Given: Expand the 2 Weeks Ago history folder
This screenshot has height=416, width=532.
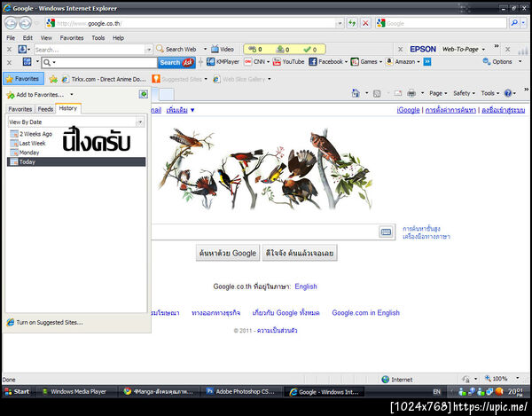Looking at the screenshot, I should (x=31, y=134).
